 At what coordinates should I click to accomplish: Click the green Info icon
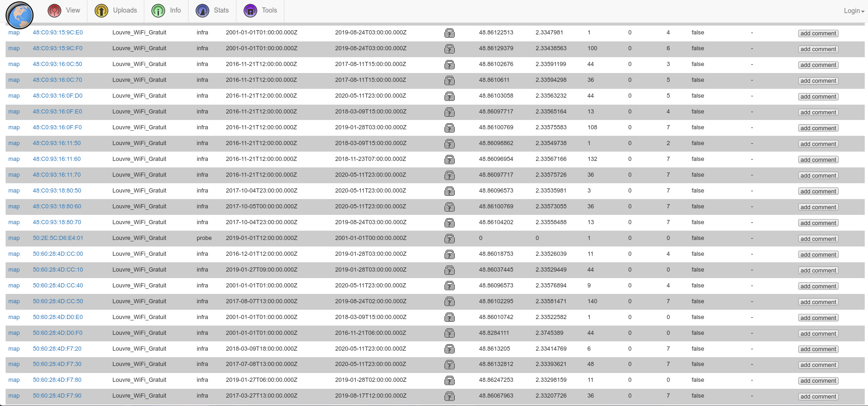tap(158, 11)
